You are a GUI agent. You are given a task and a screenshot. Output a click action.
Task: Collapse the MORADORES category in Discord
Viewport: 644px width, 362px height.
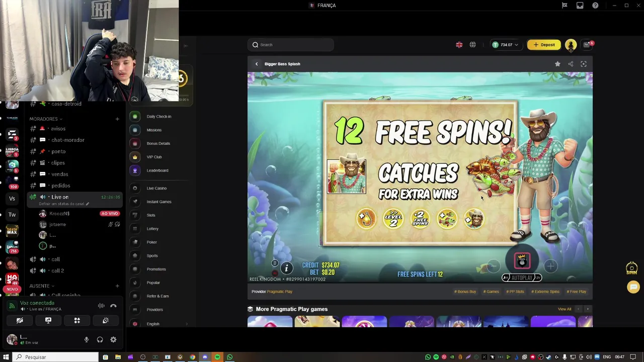pyautogui.click(x=46, y=119)
